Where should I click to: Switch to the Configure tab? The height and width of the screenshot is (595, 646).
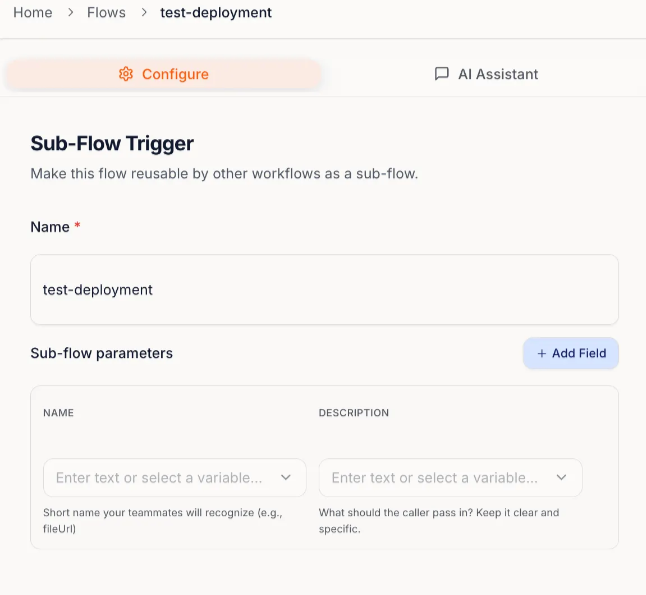pos(164,74)
